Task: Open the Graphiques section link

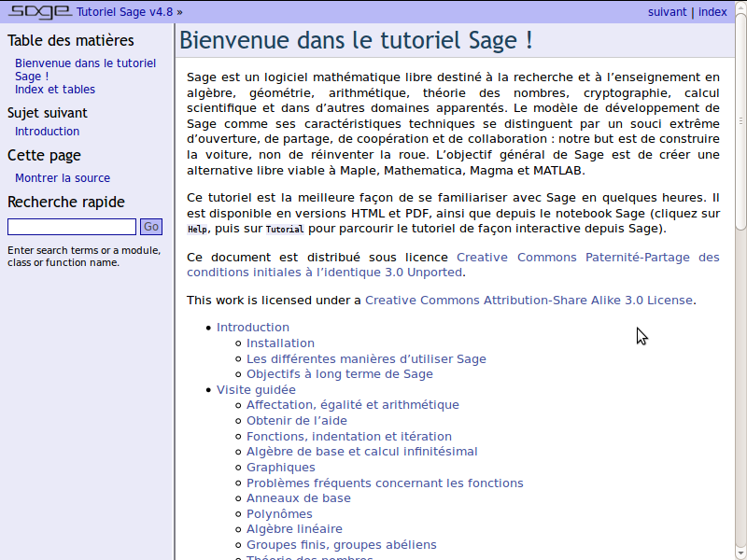Action: point(280,468)
